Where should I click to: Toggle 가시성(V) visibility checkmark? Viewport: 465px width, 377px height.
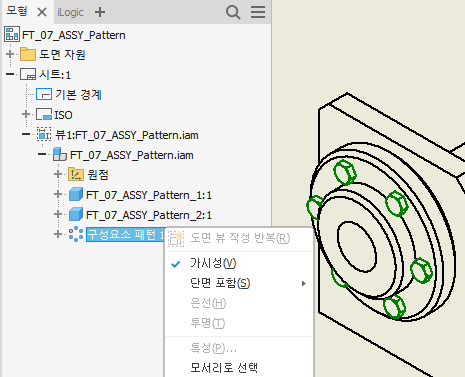175,264
